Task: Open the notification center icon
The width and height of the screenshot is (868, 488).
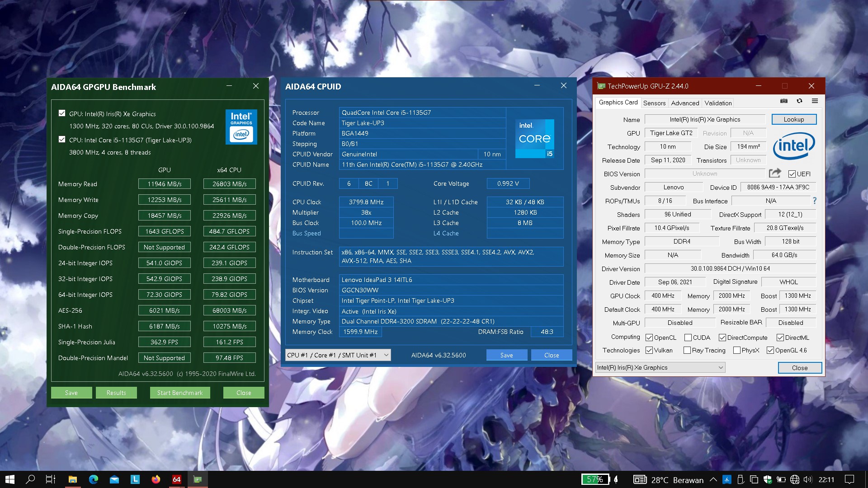Action: click(849, 479)
